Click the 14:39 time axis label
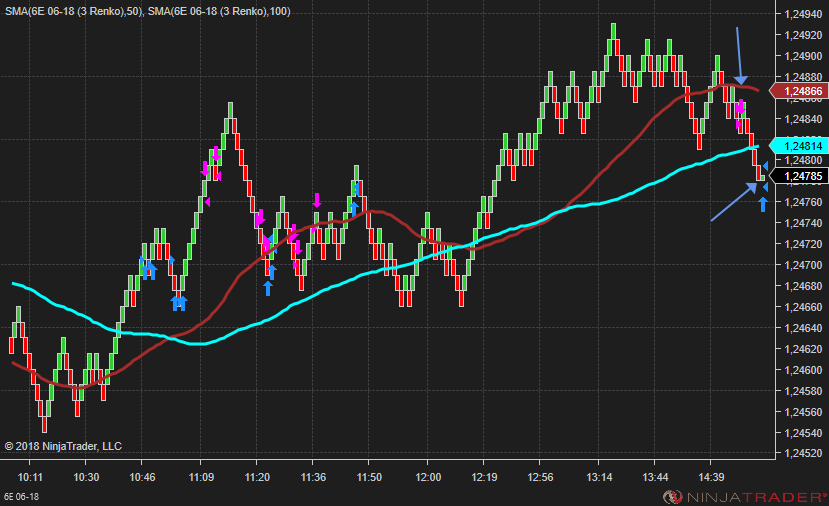The image size is (829, 506). pos(711,477)
